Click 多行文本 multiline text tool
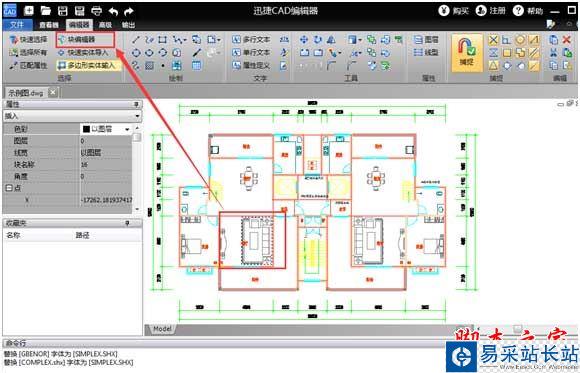Image resolution: width=580 pixels, height=373 pixels. pyautogui.click(x=251, y=40)
